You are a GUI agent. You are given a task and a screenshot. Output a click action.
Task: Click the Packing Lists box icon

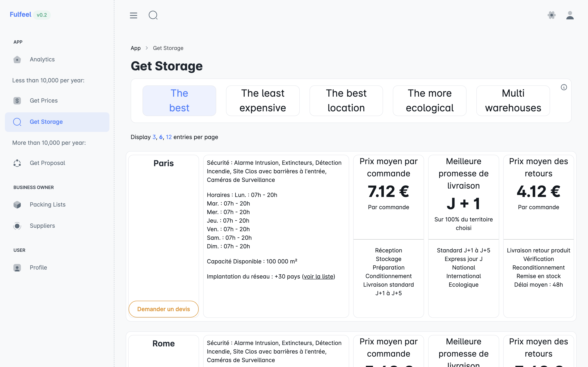pos(17,205)
